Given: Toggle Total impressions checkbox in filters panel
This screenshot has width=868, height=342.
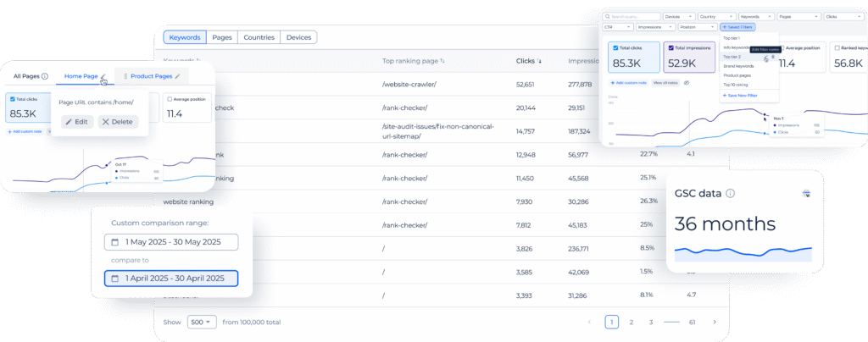Looking at the screenshot, I should 671,48.
